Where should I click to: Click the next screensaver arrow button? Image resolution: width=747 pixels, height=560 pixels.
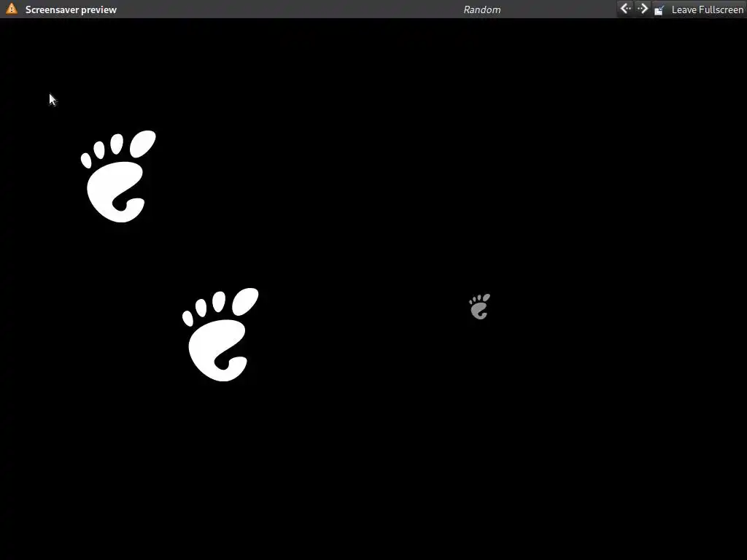coord(642,9)
